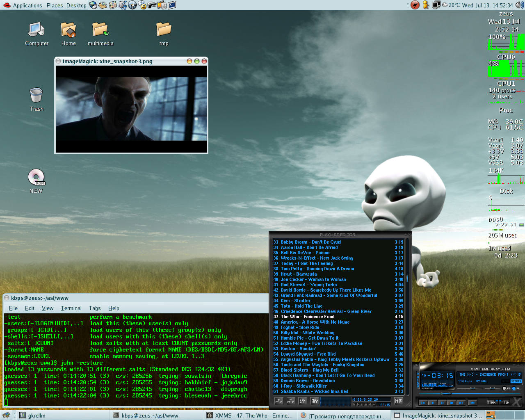
Task: Click the XMMS song position seek bar
Action: [x=470, y=394]
